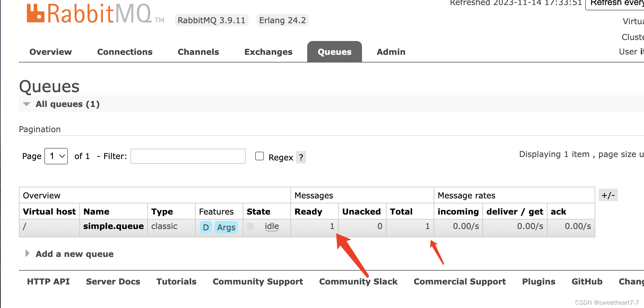Click the idle state indicator square

[250, 226]
